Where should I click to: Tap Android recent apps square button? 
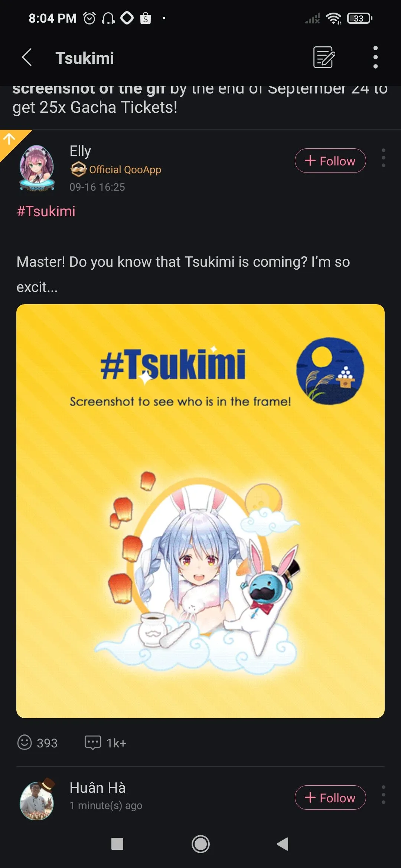point(117,844)
